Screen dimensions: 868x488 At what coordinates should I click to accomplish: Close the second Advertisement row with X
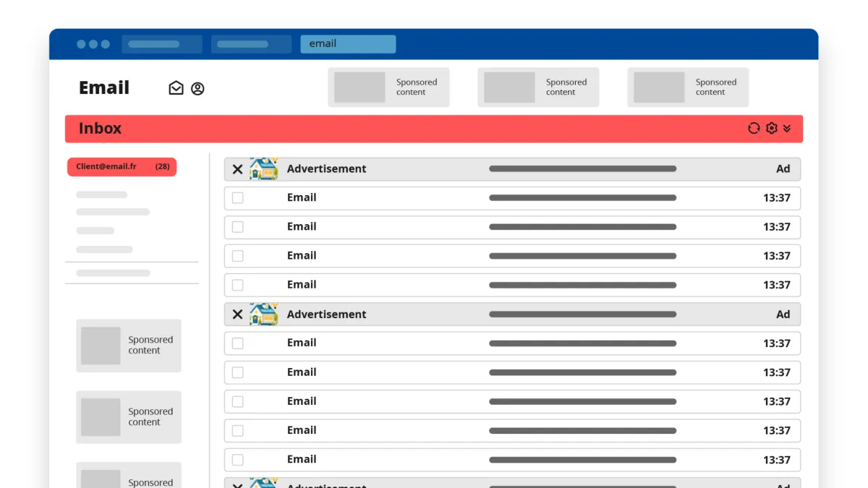[237, 314]
